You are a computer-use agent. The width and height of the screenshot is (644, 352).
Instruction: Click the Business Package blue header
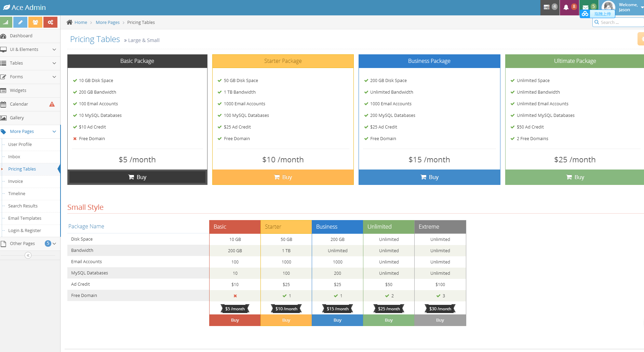pos(429,61)
